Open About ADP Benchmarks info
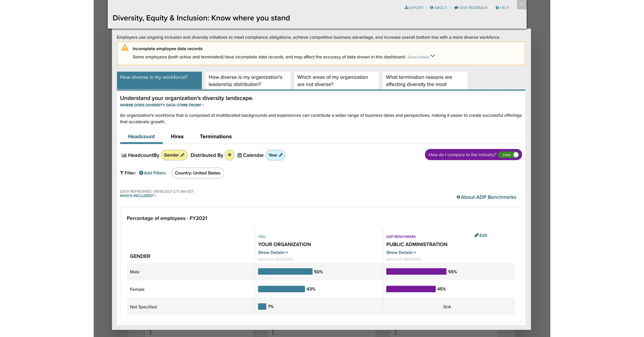This screenshot has width=644, height=337. coord(486,197)
